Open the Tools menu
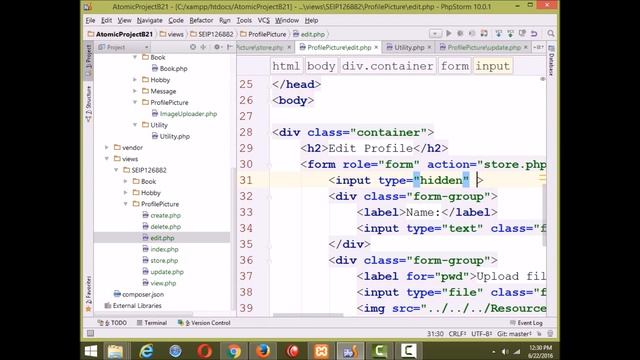Screen dimensions: 640x360 pyautogui.click(x=244, y=20)
